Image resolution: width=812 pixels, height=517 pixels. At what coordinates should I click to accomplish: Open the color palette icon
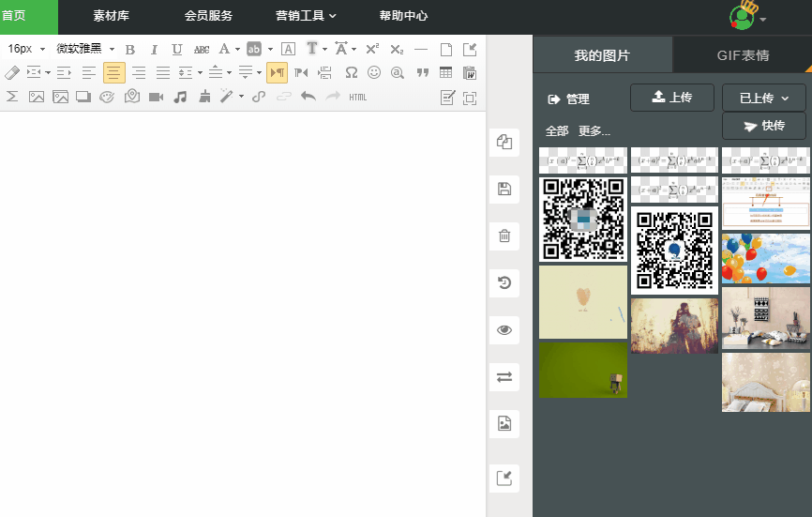tap(107, 97)
